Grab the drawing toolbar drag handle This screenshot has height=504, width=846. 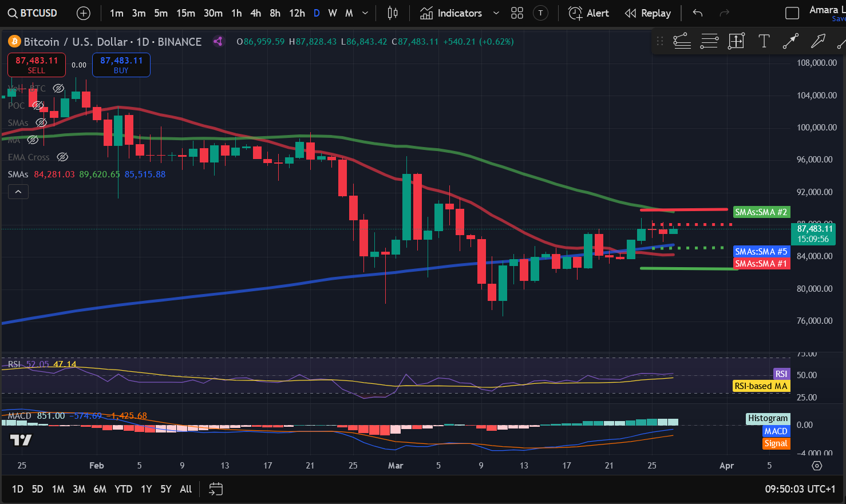660,41
